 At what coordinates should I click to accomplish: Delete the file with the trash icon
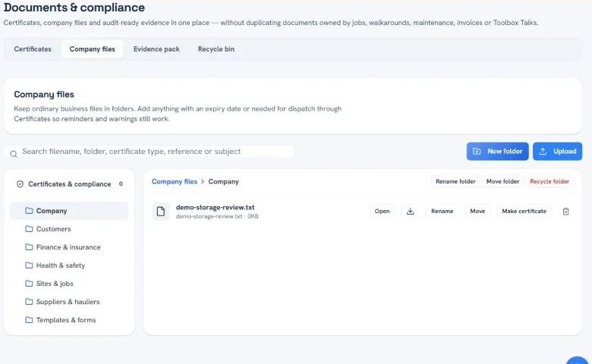point(565,212)
